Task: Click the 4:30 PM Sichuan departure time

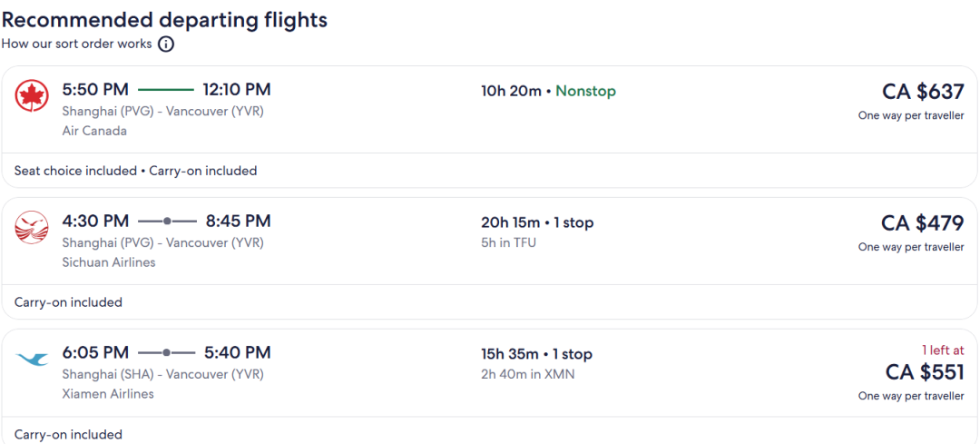Action: click(95, 221)
